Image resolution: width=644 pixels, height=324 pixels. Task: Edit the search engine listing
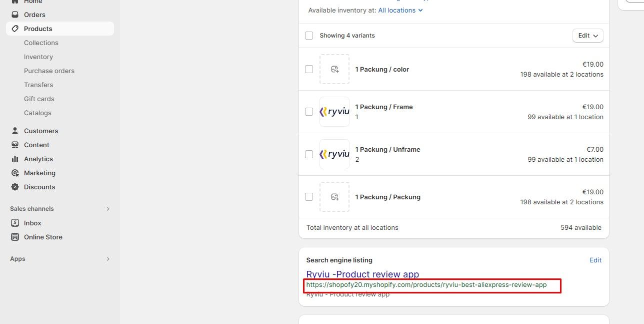(595, 260)
